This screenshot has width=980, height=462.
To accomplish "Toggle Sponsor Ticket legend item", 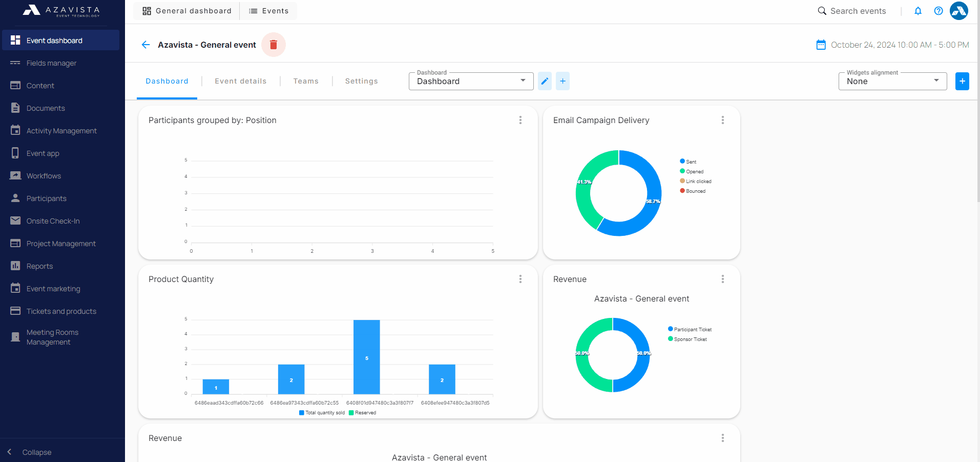I will click(687, 339).
